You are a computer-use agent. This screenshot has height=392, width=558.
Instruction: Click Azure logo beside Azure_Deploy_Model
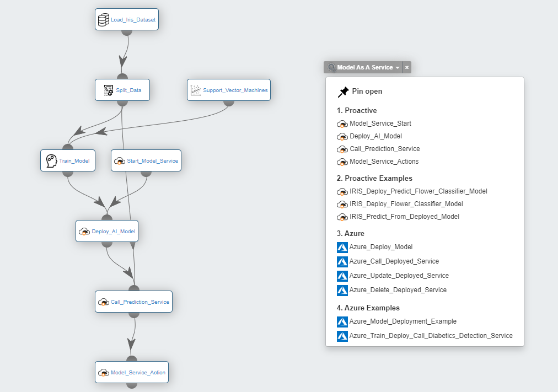(x=342, y=247)
